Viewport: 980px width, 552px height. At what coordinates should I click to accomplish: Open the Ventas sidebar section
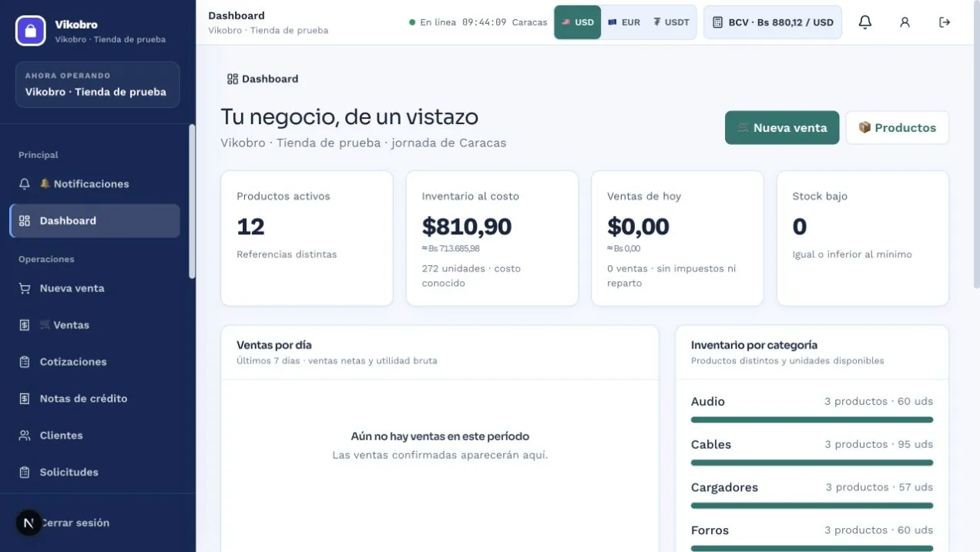(x=95, y=325)
